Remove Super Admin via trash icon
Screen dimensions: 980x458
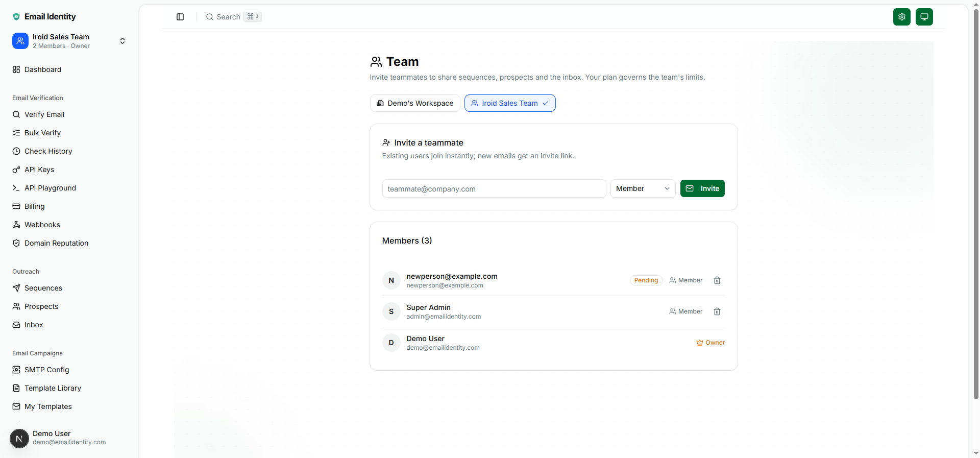click(717, 311)
